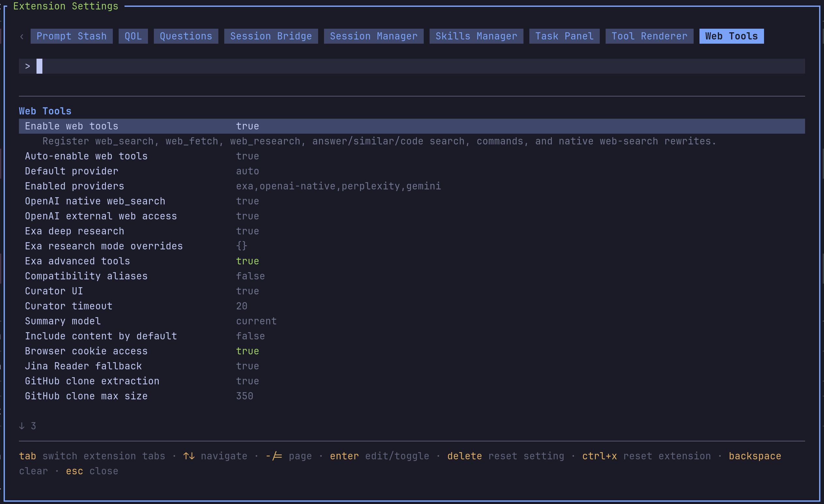Click the enter edit/toggle hint
This screenshot has width=824, height=504.
(x=379, y=456)
